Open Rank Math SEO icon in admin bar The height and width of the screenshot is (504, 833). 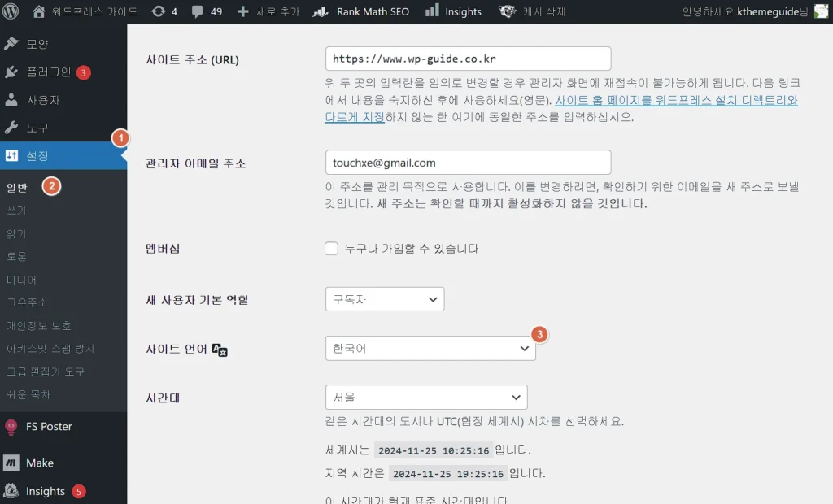pyautogui.click(x=321, y=11)
